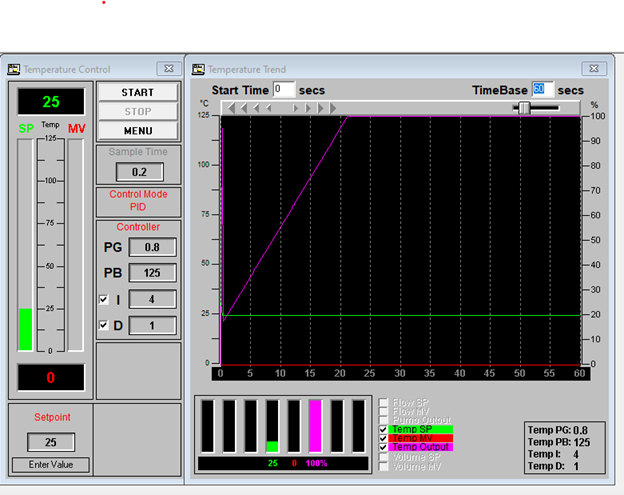The image size is (624, 495).
Task: Click the Enter Value button under Setpoint
Action: coord(51,465)
